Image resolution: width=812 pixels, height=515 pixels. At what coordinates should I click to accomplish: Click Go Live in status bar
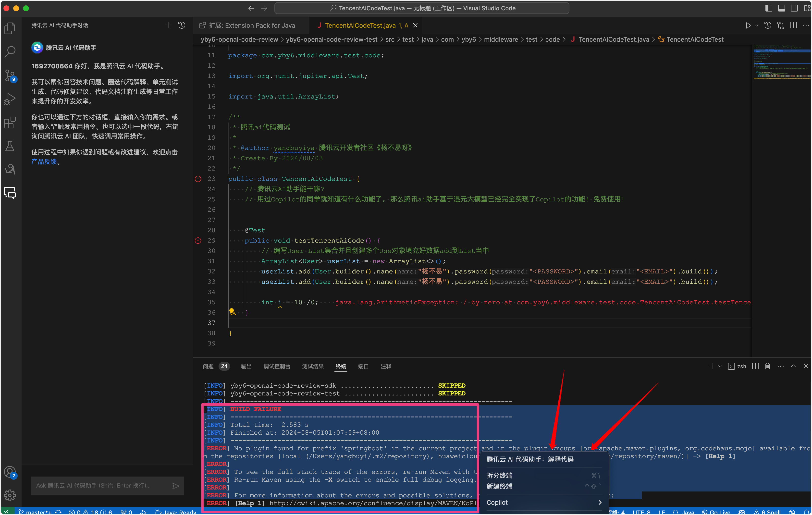[x=716, y=512]
